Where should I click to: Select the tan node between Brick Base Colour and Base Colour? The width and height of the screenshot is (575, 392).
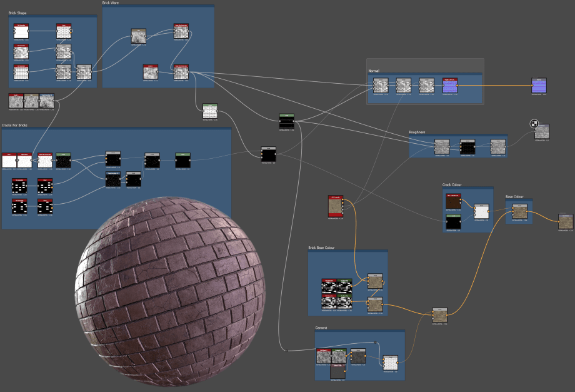pyautogui.click(x=439, y=315)
